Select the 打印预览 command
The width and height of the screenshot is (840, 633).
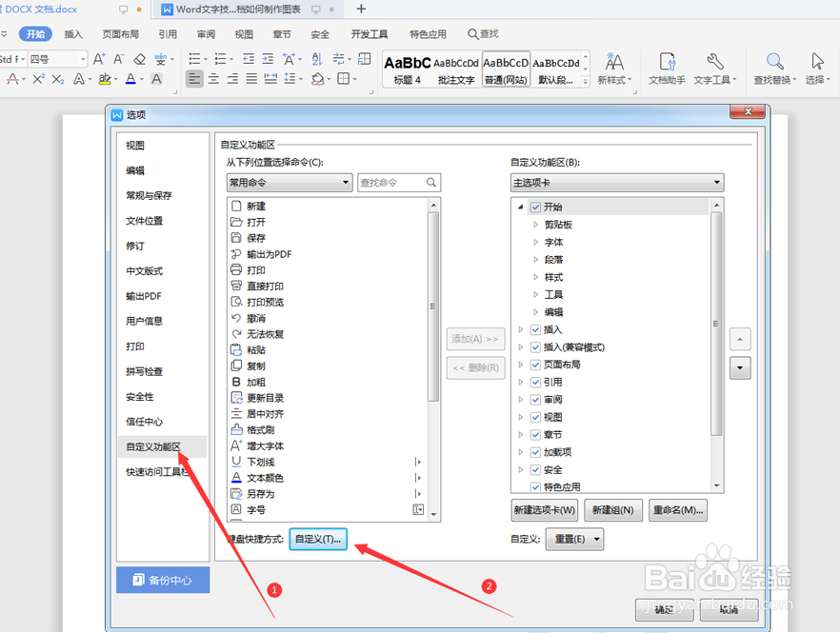tap(264, 302)
